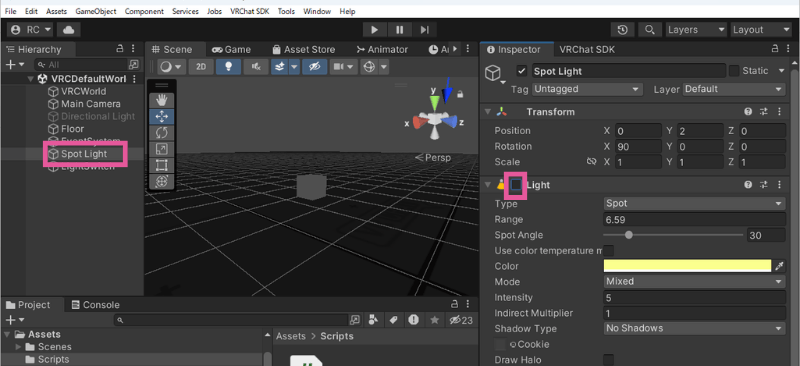Select the Scale tool in Scene toolbar
Screen dimensions: 800x366
[x=162, y=149]
